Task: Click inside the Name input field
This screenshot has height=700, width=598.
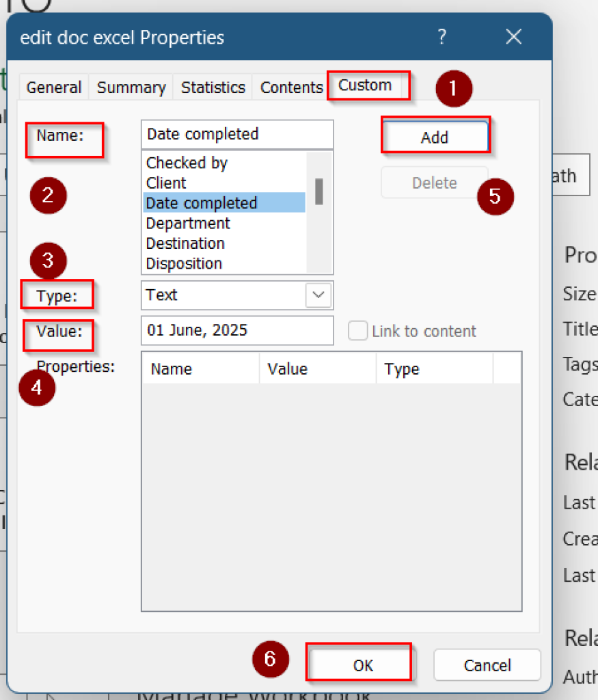Action: [236, 134]
